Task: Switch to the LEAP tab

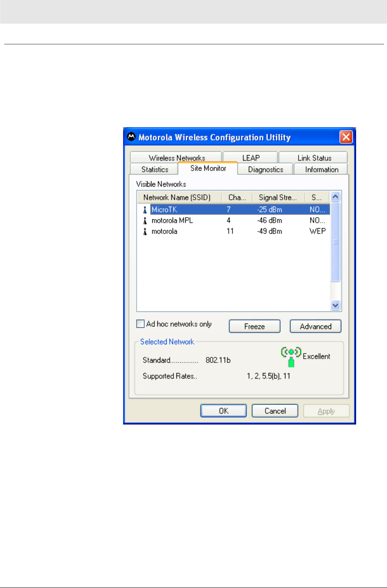Action: [x=251, y=158]
